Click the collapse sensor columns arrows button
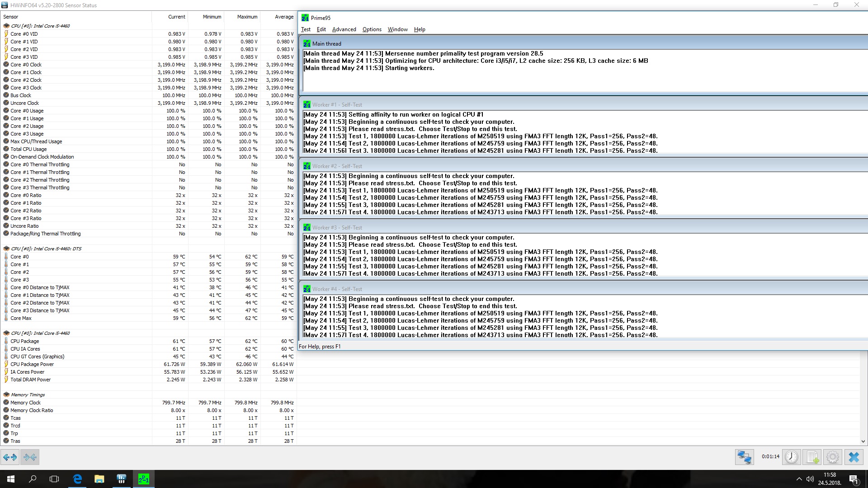Image resolution: width=868 pixels, height=488 pixels. coord(30,457)
